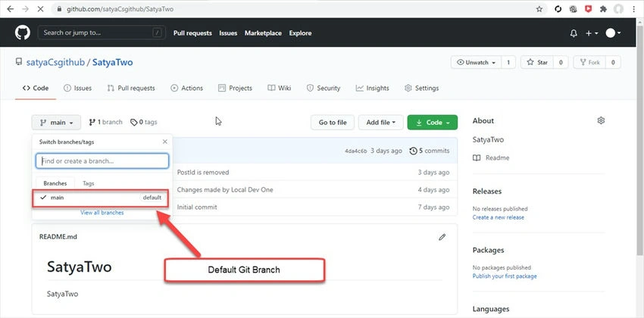
Task: Open Changes made by Local Dev One commit
Action: pos(225,189)
